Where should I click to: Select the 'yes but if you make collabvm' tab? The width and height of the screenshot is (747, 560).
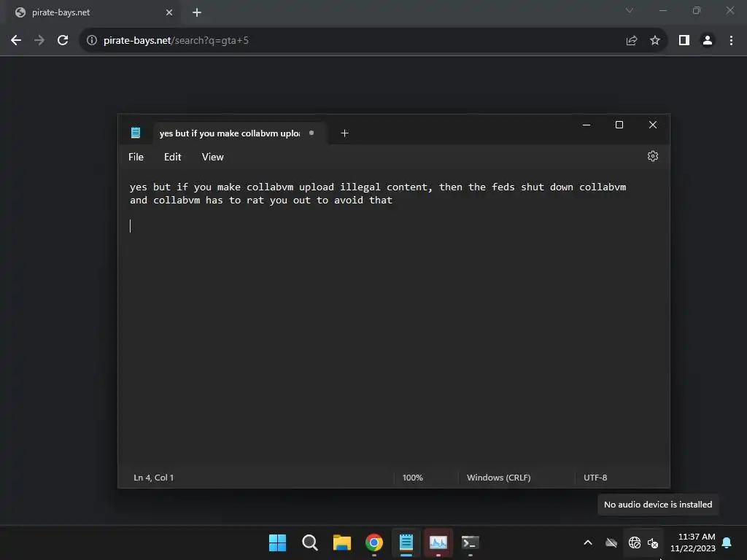pyautogui.click(x=239, y=133)
